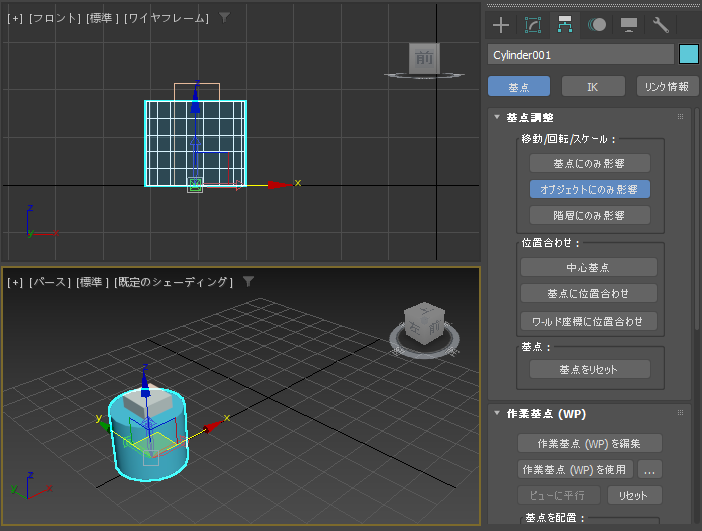Viewport: 702px width, 531px height.
Task: Toggle 階層にのみ影響 button
Action: click(590, 215)
